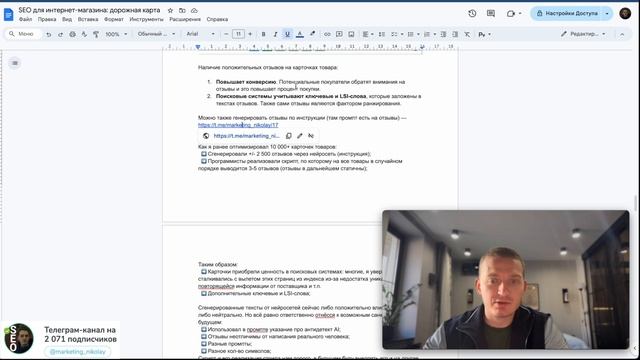The height and width of the screenshot is (360, 640).
Task: Increase font size
Action: tap(250, 34)
